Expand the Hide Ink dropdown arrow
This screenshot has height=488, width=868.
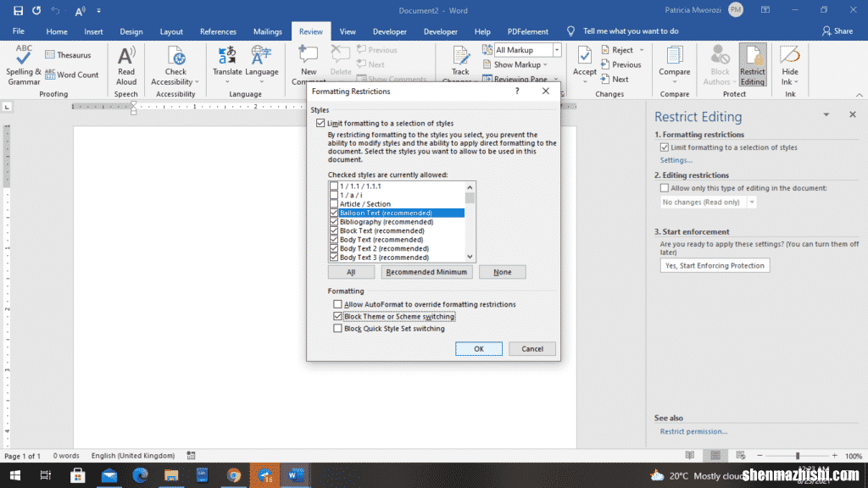click(x=796, y=82)
